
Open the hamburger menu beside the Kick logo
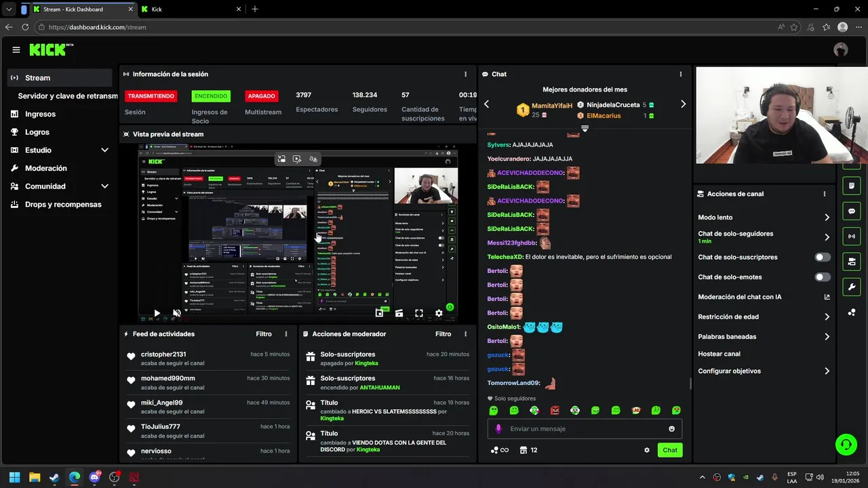pos(16,49)
